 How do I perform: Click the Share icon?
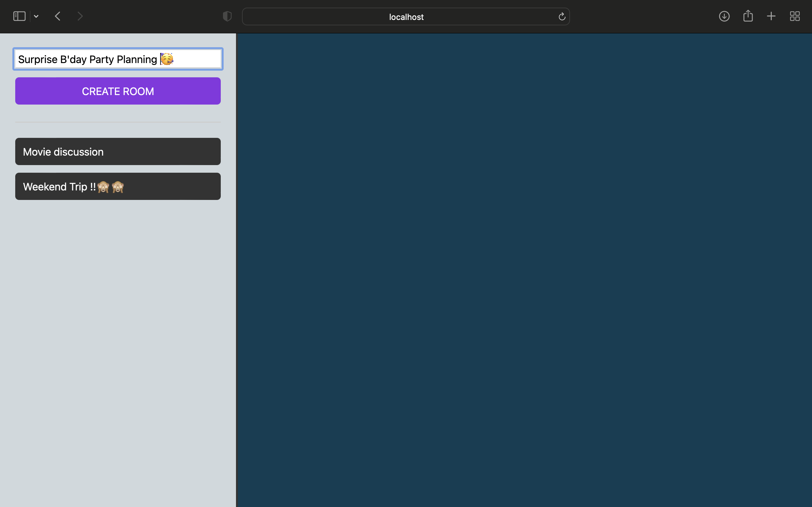click(x=748, y=16)
